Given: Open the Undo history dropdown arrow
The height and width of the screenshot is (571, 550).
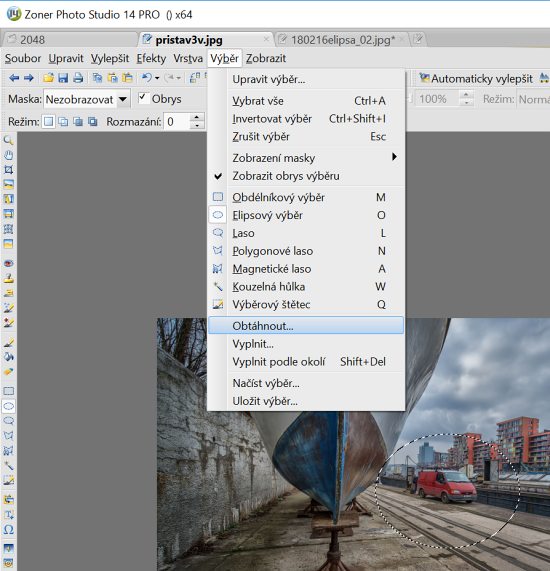Looking at the screenshot, I should 157,78.
